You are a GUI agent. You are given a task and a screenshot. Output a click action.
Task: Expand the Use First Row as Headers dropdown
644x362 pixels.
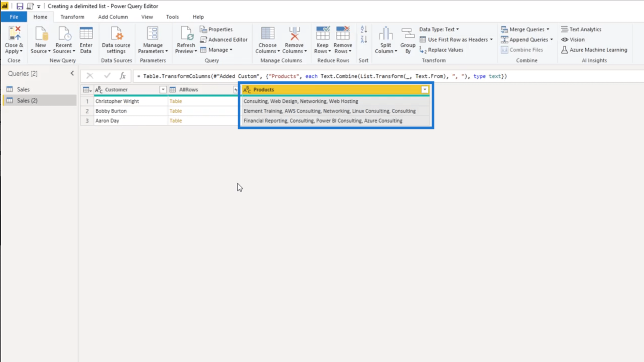click(x=491, y=39)
